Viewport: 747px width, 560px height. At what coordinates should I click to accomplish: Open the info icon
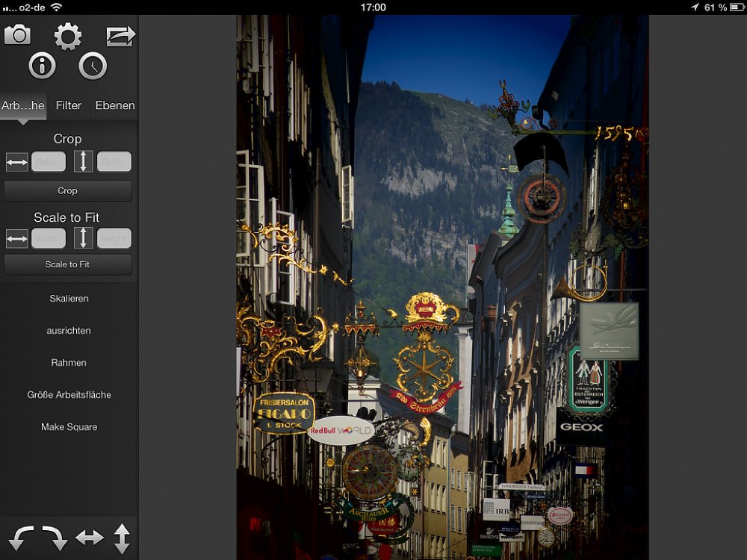42,65
